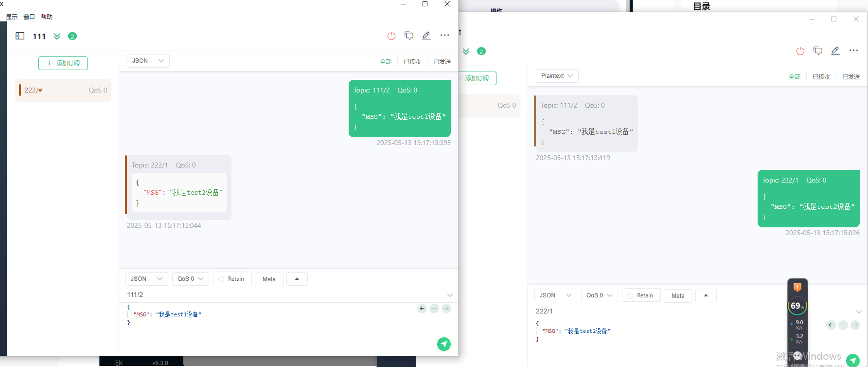This screenshot has width=868, height=367.
Task: Open the 窗口 menu
Action: click(29, 17)
